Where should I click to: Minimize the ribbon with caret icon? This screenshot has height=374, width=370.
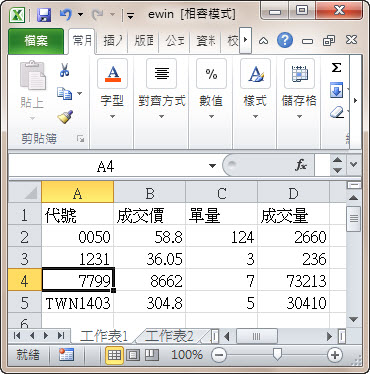[x=263, y=41]
